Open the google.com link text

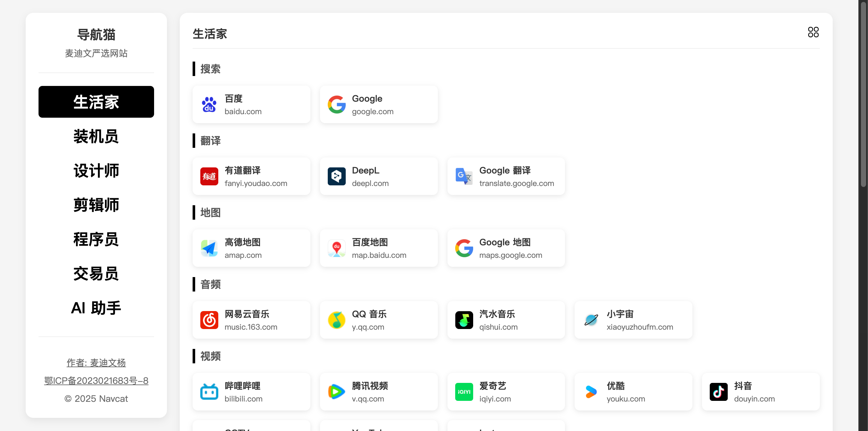click(x=373, y=112)
